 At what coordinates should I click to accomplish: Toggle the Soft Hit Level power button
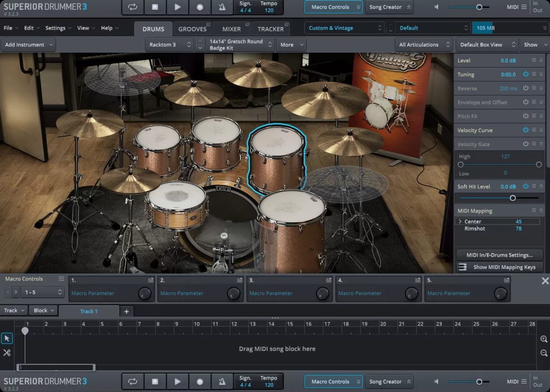point(526,186)
